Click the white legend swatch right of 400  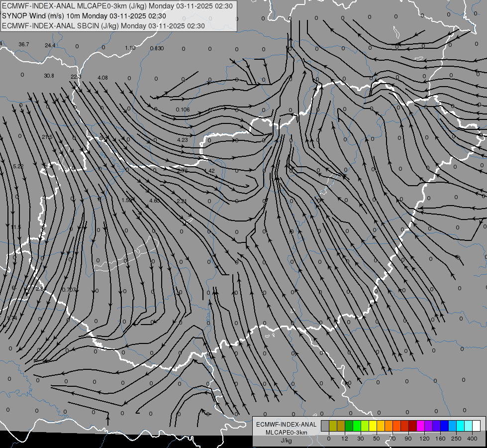476,426
